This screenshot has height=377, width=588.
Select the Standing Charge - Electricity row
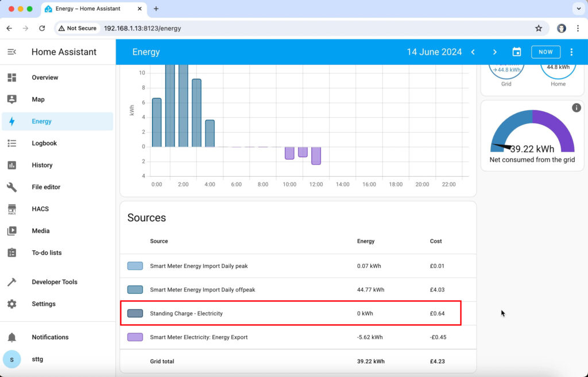298,313
